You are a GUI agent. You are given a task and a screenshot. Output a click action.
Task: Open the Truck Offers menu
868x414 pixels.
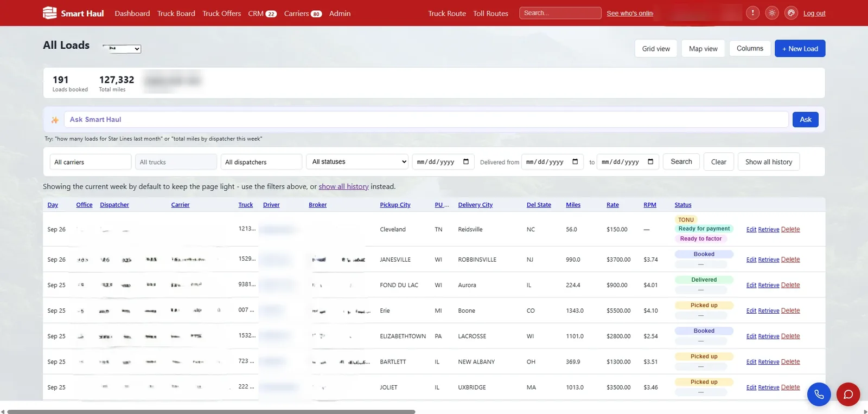[221, 14]
